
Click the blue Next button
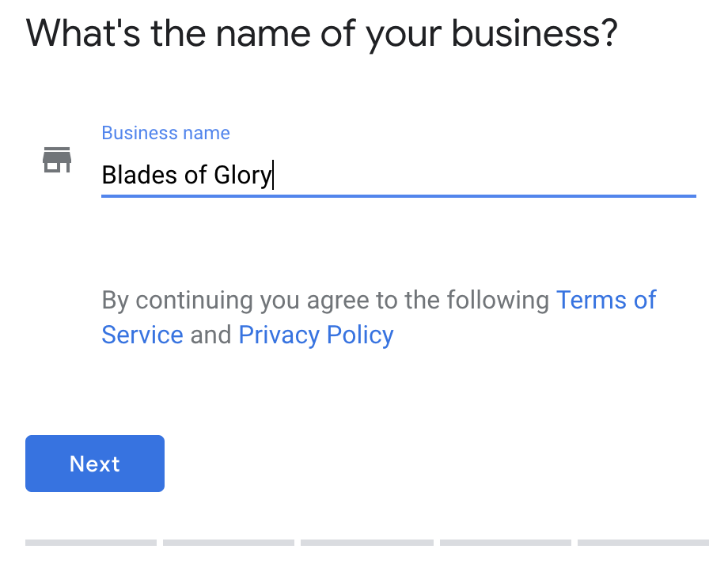[95, 463]
